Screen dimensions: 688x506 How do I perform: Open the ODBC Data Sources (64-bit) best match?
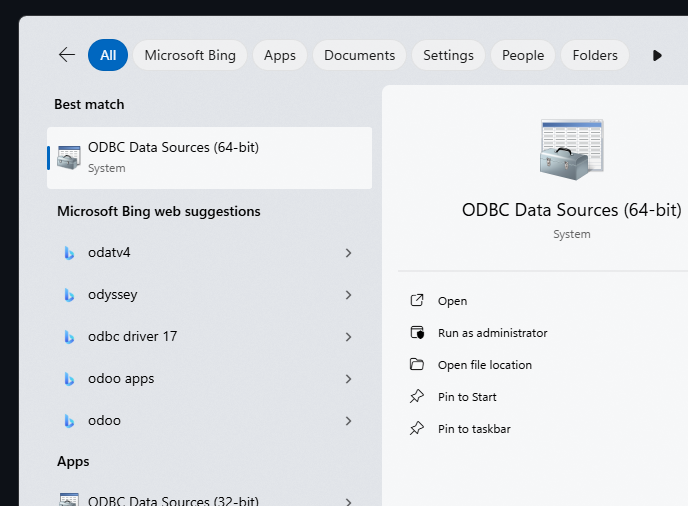[x=209, y=158]
